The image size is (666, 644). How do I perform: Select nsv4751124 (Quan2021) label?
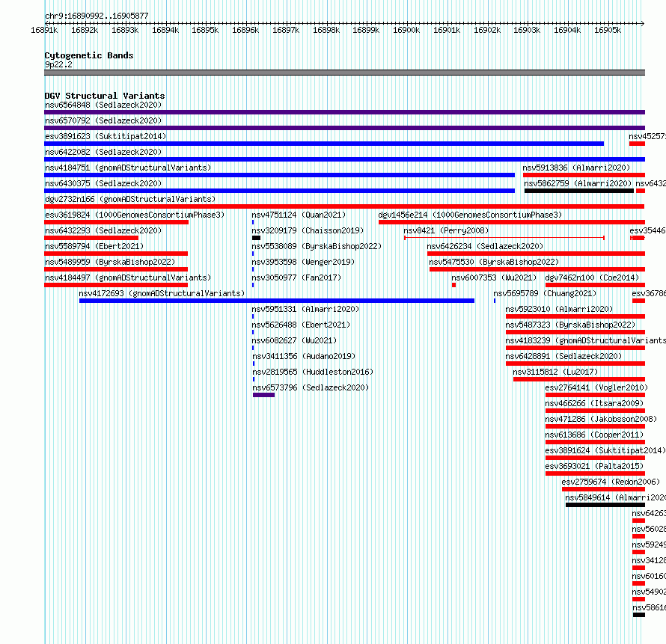[x=299, y=215]
